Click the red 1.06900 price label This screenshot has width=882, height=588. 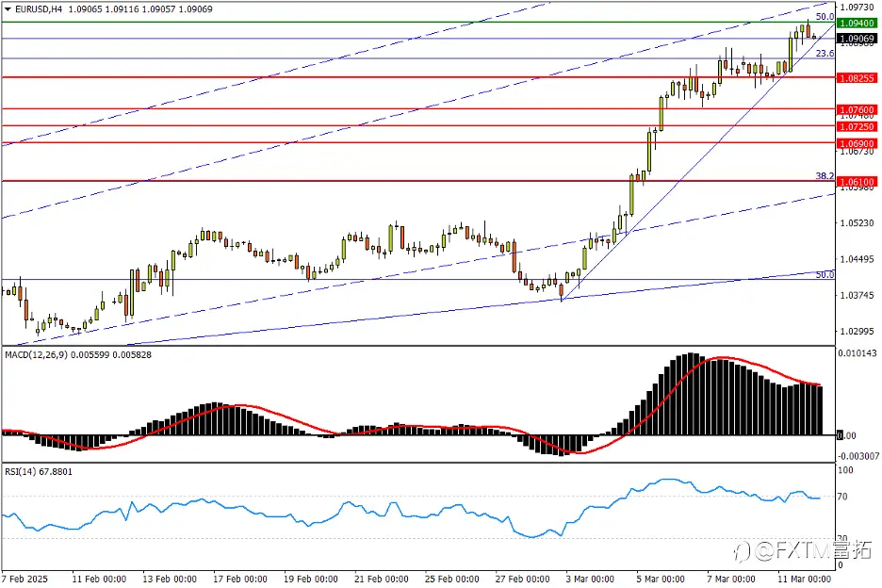coord(857,143)
